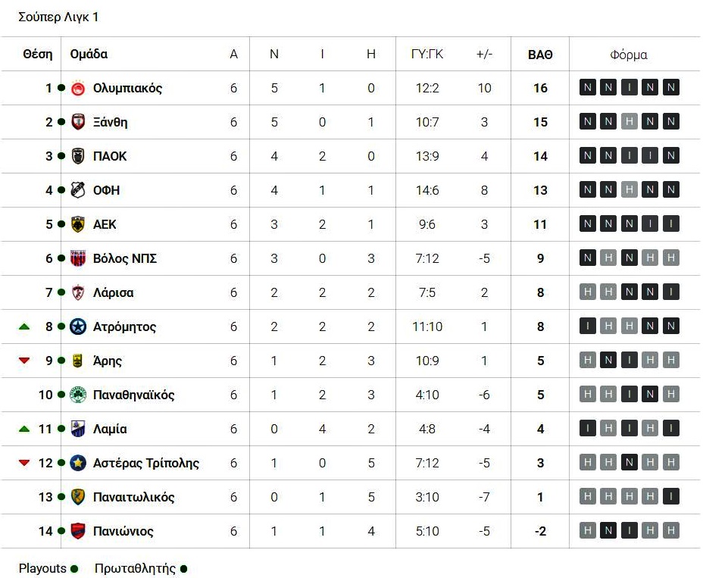Click the Άρης yellow crest icon
Image resolution: width=728 pixels, height=578 pixels.
(x=77, y=361)
